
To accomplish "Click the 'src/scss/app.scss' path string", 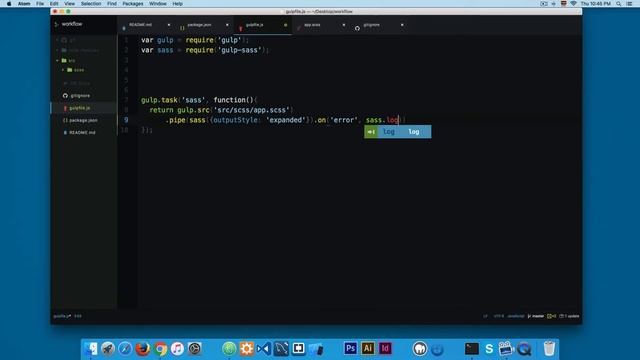I will click(251, 110).
